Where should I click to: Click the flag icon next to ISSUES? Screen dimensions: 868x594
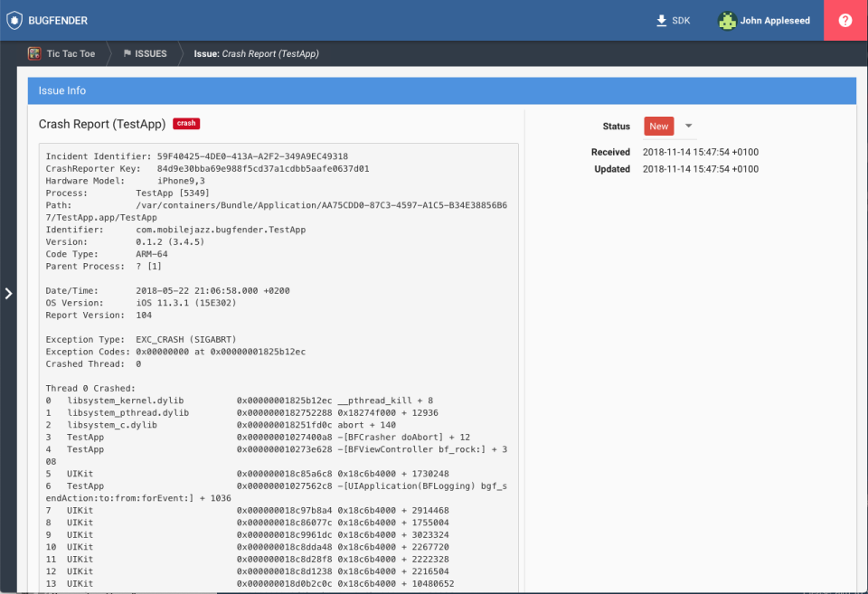(x=126, y=53)
